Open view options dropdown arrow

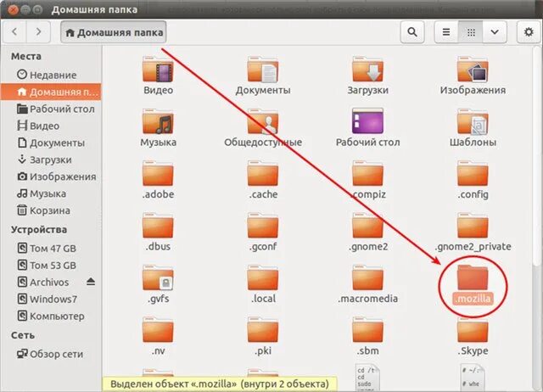[495, 32]
